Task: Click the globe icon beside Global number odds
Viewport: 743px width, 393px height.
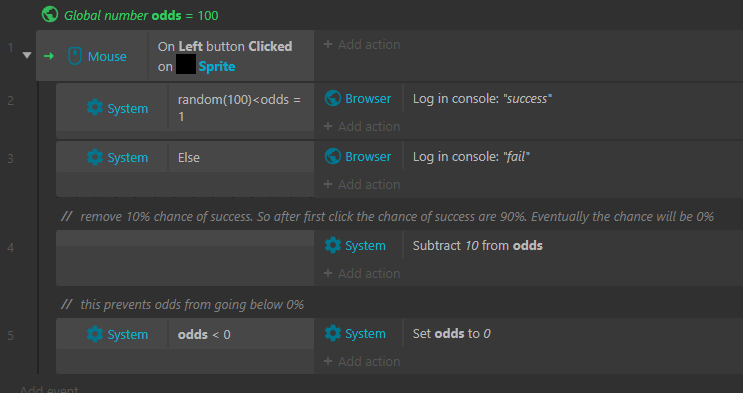Action: click(x=50, y=15)
